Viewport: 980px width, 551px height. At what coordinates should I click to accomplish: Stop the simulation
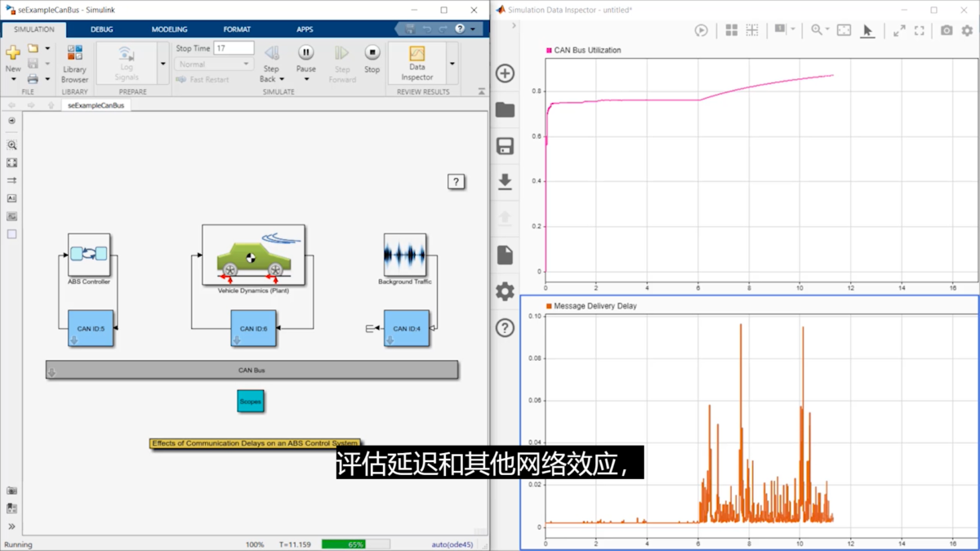[372, 53]
